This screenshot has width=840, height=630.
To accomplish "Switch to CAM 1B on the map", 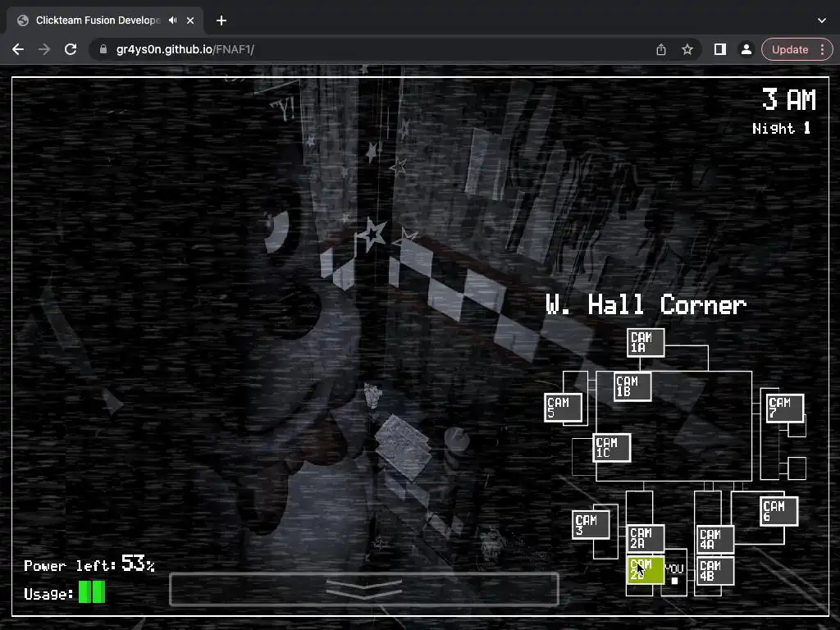I will (632, 386).
